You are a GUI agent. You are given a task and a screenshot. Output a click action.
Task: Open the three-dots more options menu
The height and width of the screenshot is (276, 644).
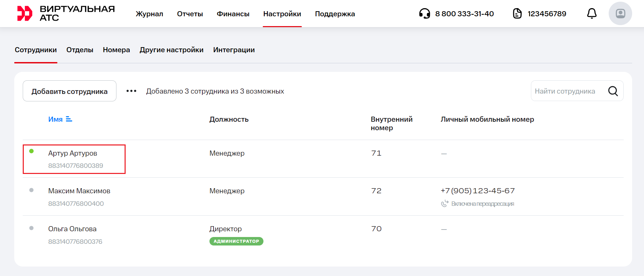click(x=131, y=91)
